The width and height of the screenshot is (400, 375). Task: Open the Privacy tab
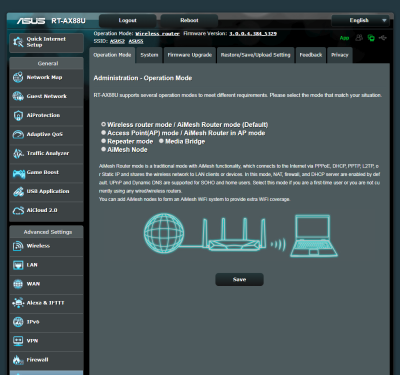[340, 55]
